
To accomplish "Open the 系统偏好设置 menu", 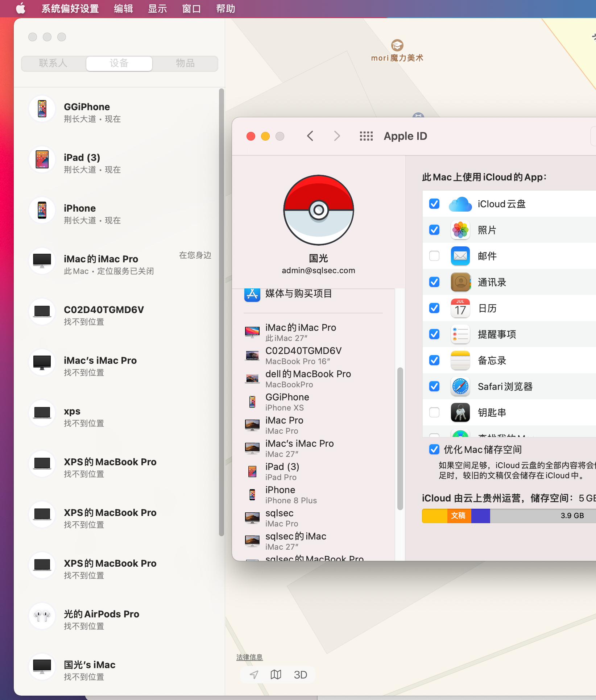I will (x=70, y=9).
